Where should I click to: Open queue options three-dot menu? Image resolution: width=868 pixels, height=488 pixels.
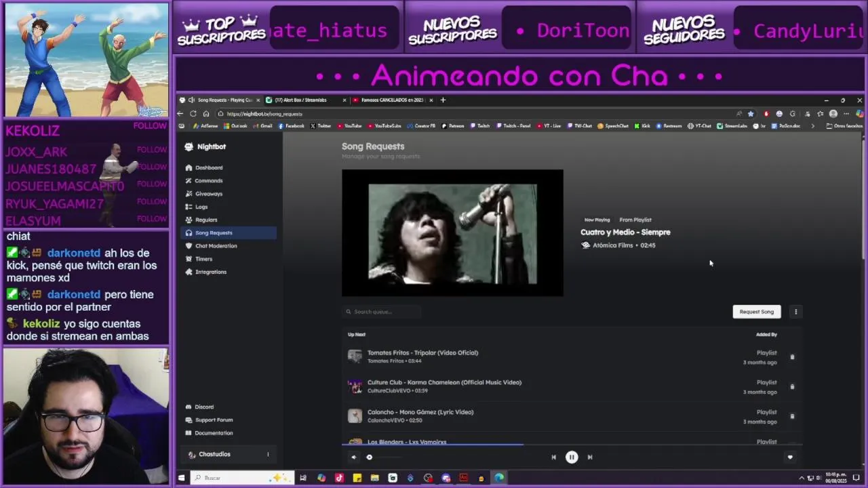[795, 312]
